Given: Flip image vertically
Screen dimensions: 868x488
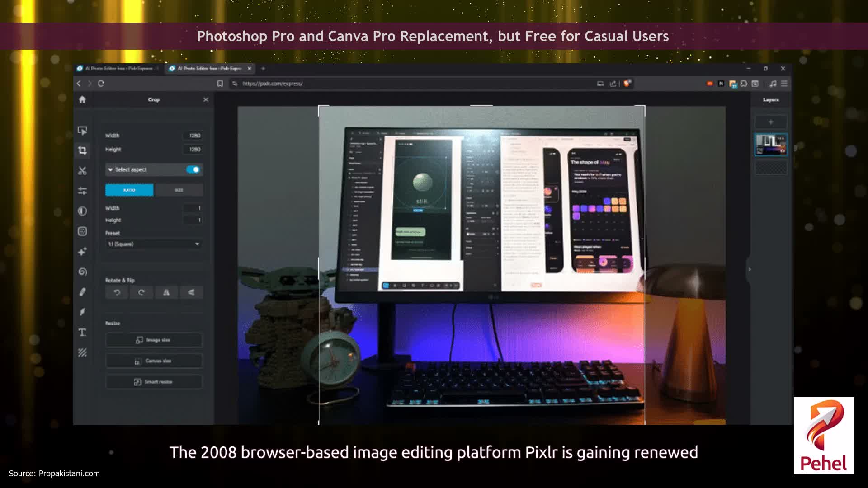Looking at the screenshot, I should 191,292.
